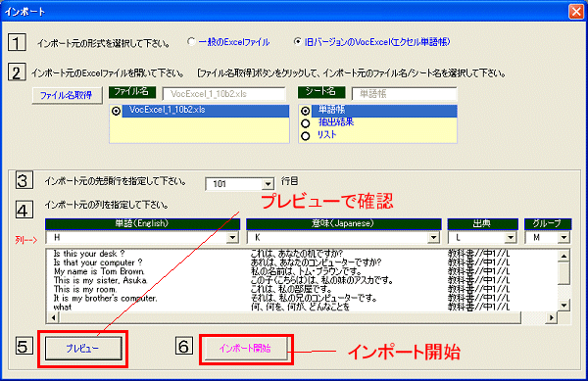The image size is (588, 381).
Task: Click the preview horizontal scroll right arrow
Action: (551, 317)
